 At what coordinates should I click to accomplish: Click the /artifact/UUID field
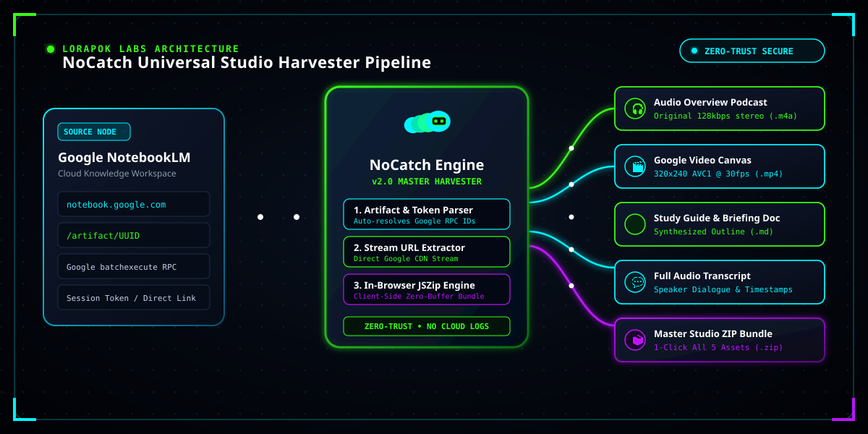[x=134, y=235]
